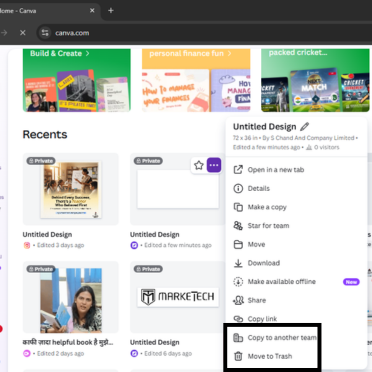Click the download arrow icon

click(238, 263)
